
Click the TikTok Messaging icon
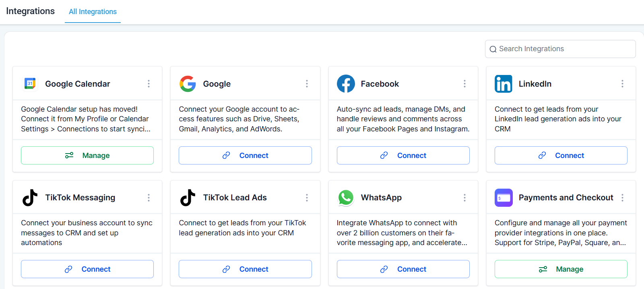pyautogui.click(x=29, y=197)
